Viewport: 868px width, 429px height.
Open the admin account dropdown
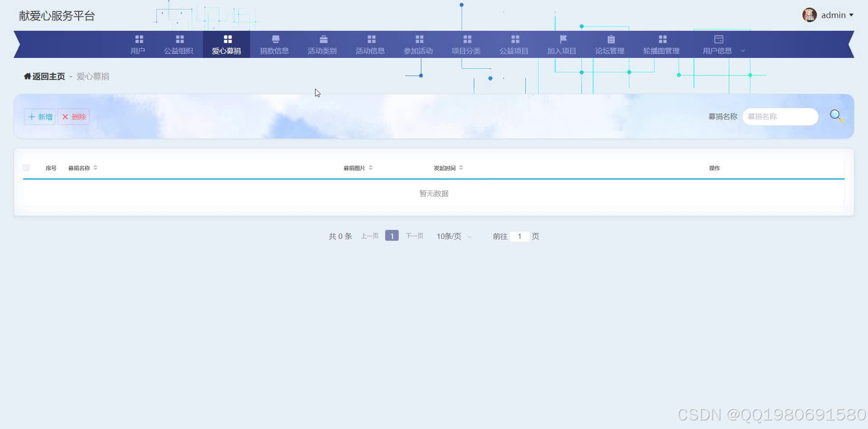pyautogui.click(x=833, y=15)
